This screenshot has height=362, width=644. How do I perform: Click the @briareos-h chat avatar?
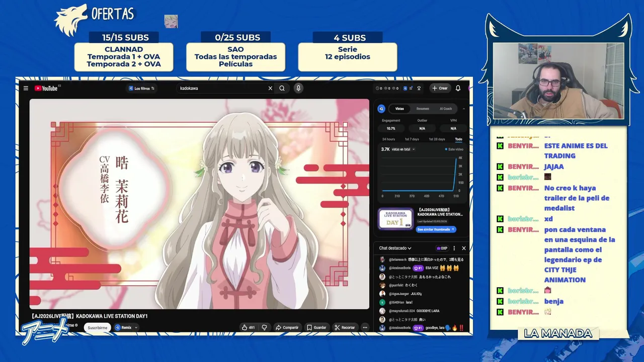[x=382, y=259]
